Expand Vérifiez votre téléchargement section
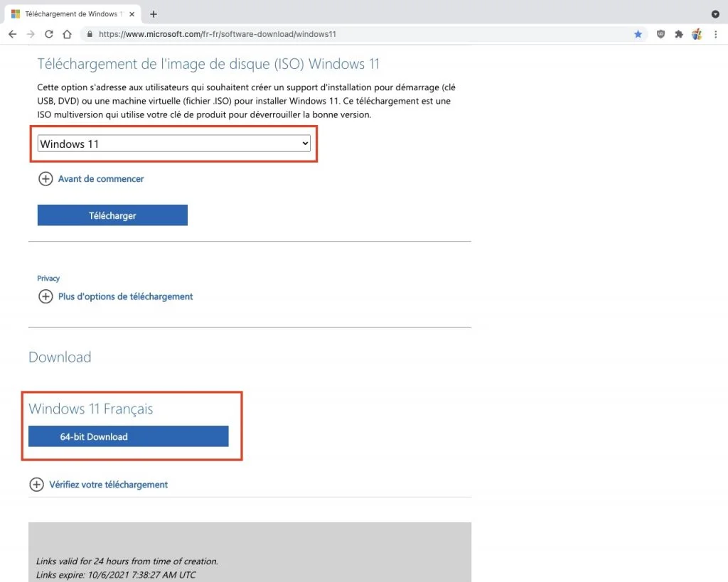 98,485
